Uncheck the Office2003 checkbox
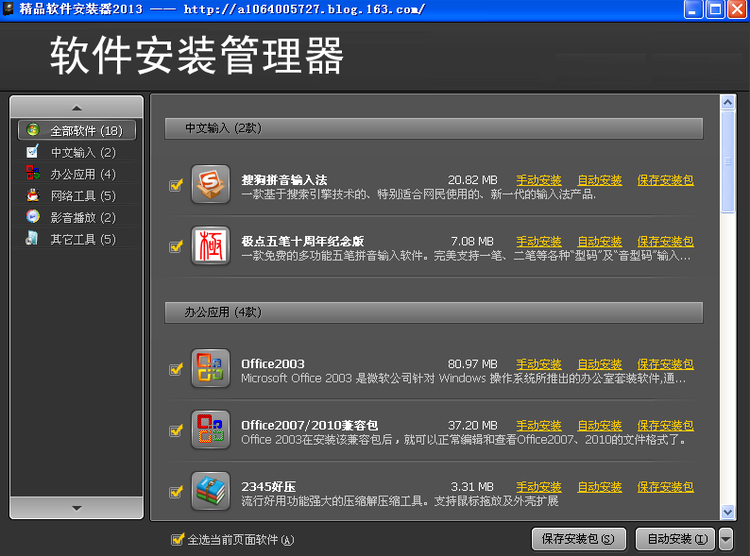This screenshot has width=750, height=556. click(x=176, y=369)
